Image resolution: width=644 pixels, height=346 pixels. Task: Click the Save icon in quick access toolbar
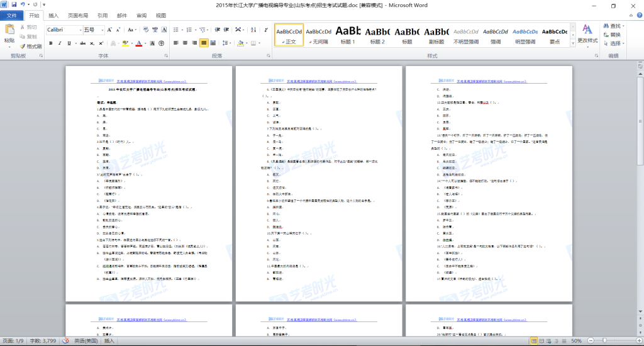tap(14, 5)
